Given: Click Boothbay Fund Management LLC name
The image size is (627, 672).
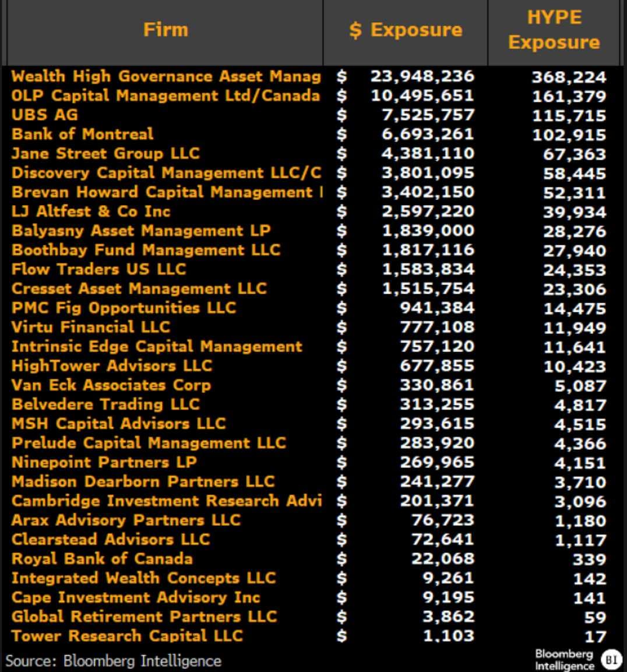Looking at the screenshot, I should click(146, 250).
